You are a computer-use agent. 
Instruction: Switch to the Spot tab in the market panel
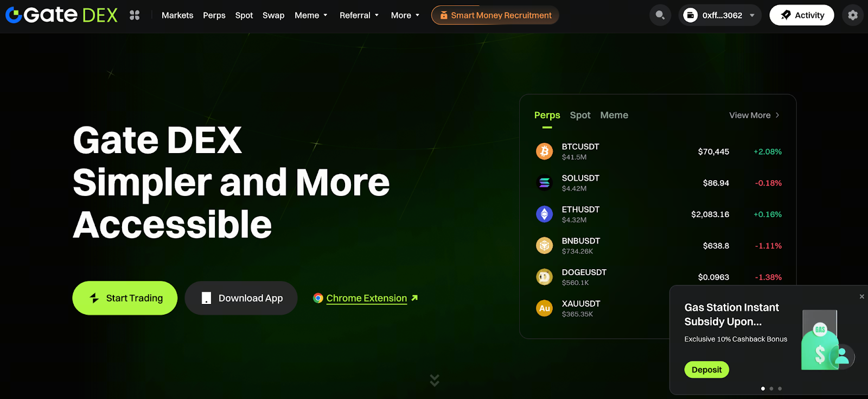580,115
